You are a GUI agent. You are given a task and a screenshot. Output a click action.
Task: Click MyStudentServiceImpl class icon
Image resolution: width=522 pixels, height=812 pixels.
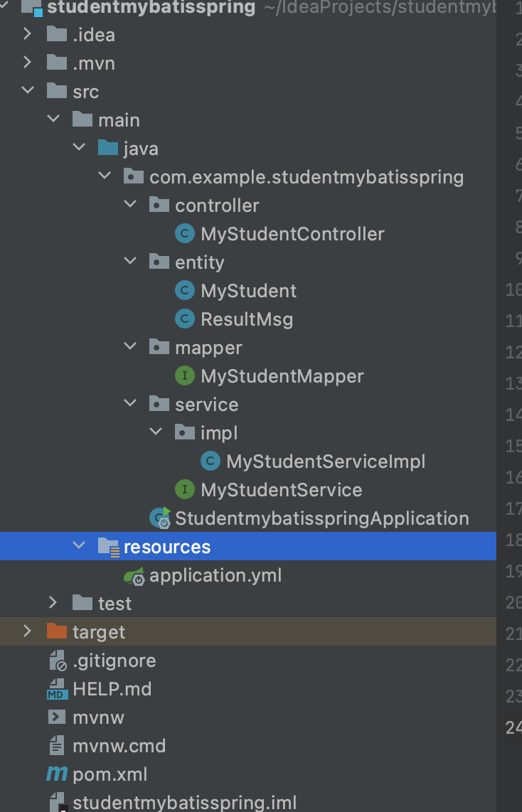point(211,461)
